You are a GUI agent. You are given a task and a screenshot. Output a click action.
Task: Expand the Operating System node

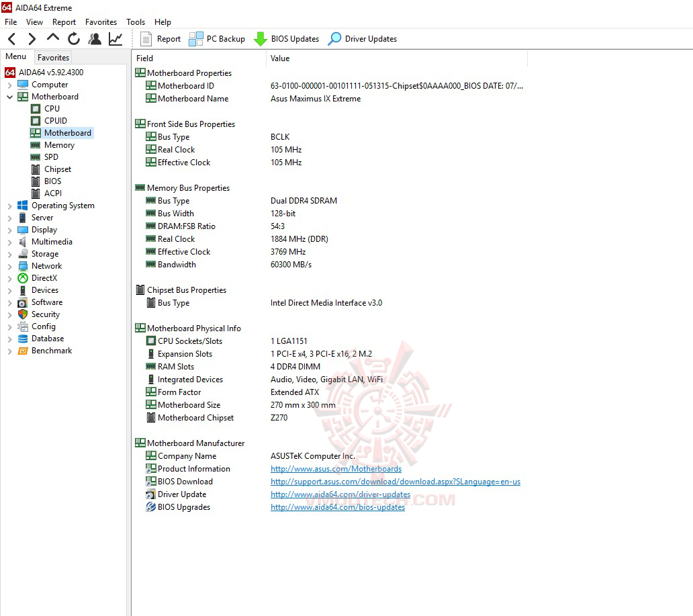pos(9,206)
